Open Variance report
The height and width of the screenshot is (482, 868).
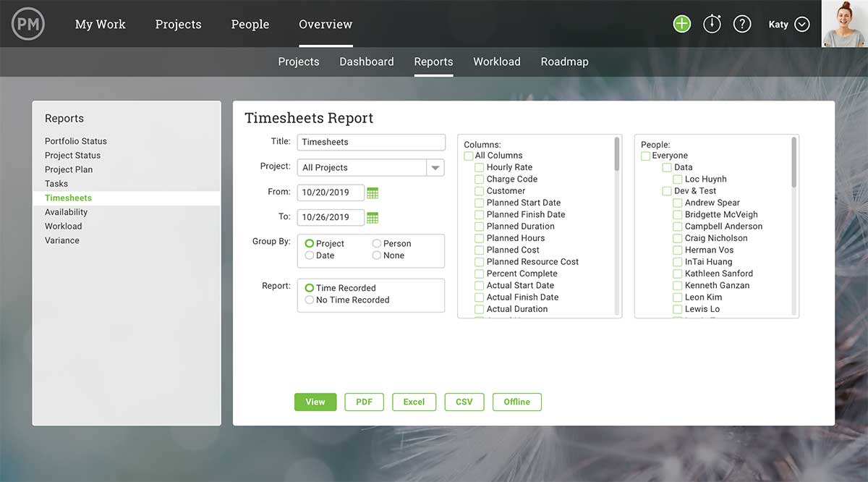pyautogui.click(x=62, y=240)
